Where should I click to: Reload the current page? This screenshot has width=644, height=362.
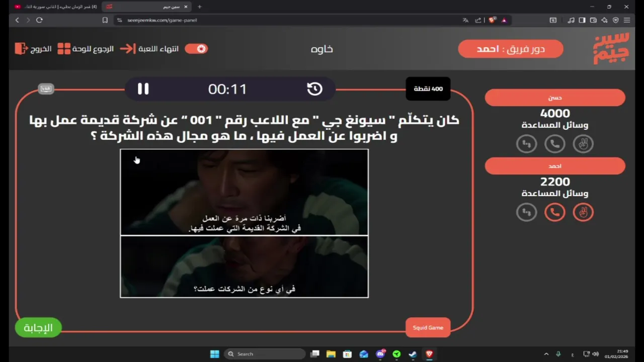click(x=39, y=20)
